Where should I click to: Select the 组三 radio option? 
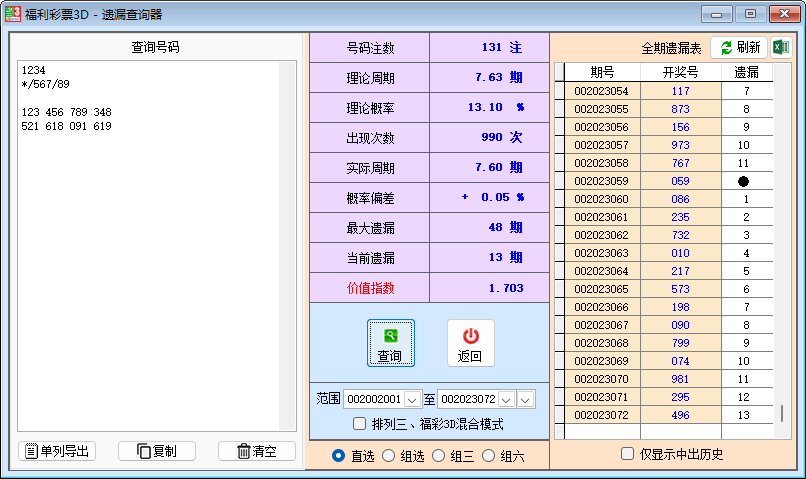[439, 456]
